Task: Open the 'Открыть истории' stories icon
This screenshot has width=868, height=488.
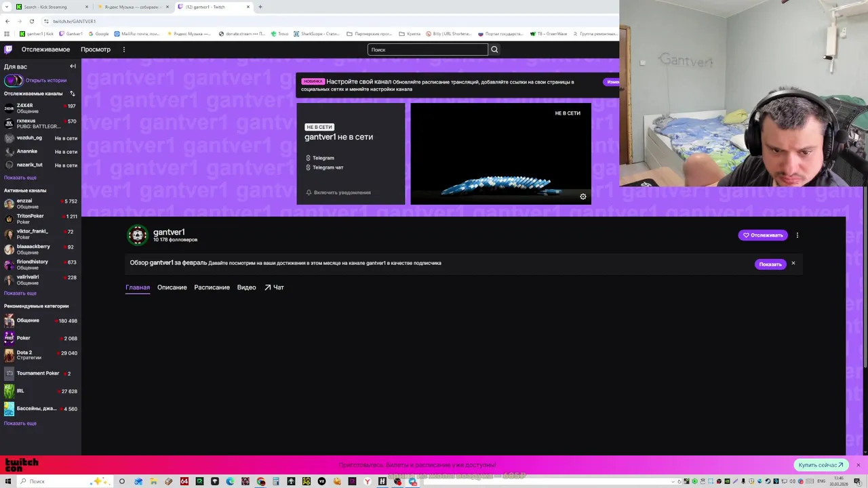Action: tap(14, 80)
